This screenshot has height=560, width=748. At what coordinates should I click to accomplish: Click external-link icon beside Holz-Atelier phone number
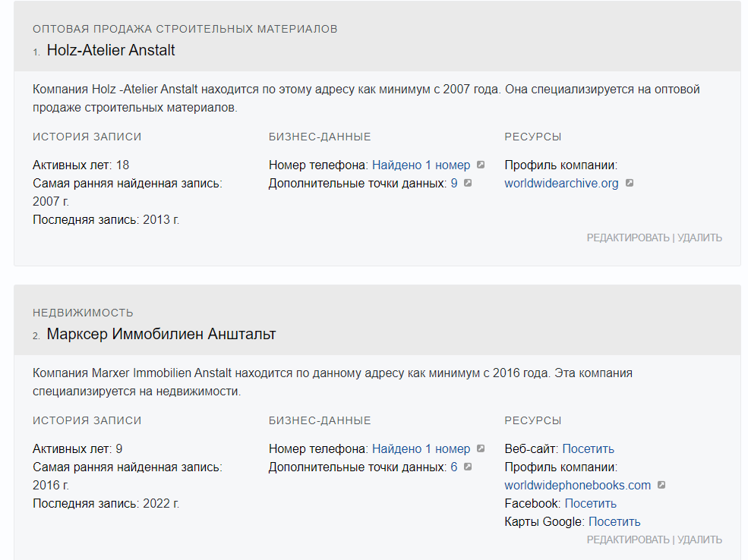coord(481,165)
